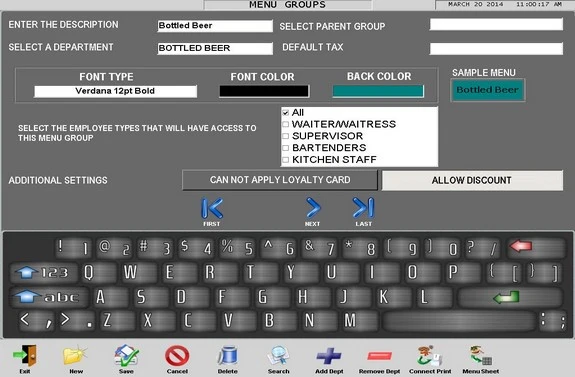Enable the BARTENDERS checkbox
The width and height of the screenshot is (575, 377).
(285, 148)
